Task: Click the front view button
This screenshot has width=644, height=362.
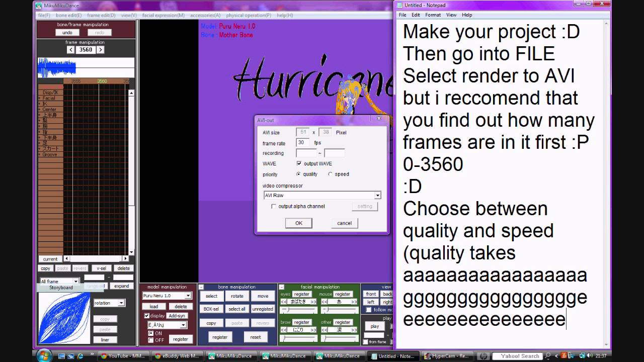Action: pyautogui.click(x=371, y=294)
